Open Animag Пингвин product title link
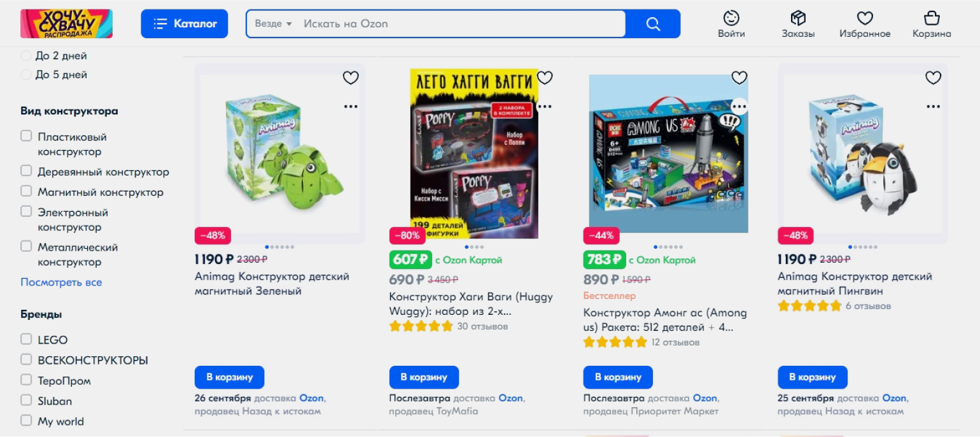The height and width of the screenshot is (437, 980). pos(855,284)
